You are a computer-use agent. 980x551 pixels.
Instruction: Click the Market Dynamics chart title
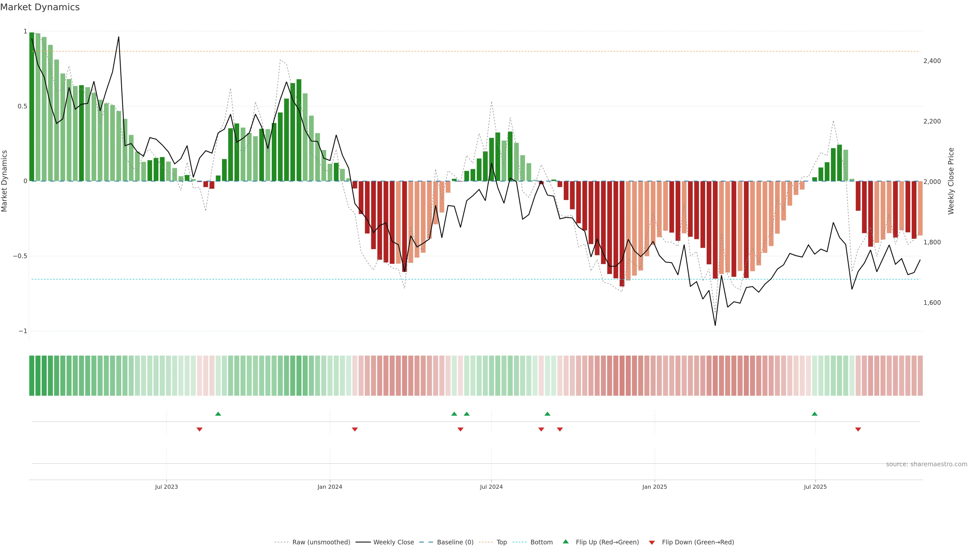pos(40,7)
